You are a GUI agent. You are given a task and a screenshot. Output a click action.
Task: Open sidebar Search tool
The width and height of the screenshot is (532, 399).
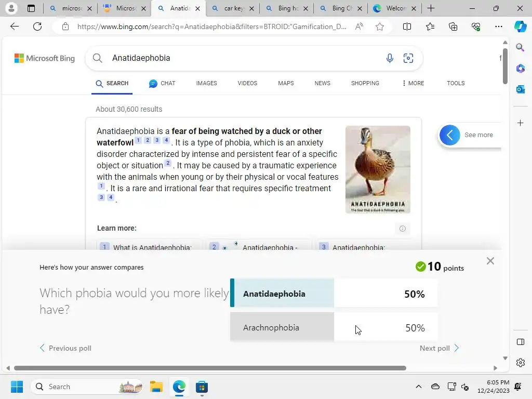point(520,47)
